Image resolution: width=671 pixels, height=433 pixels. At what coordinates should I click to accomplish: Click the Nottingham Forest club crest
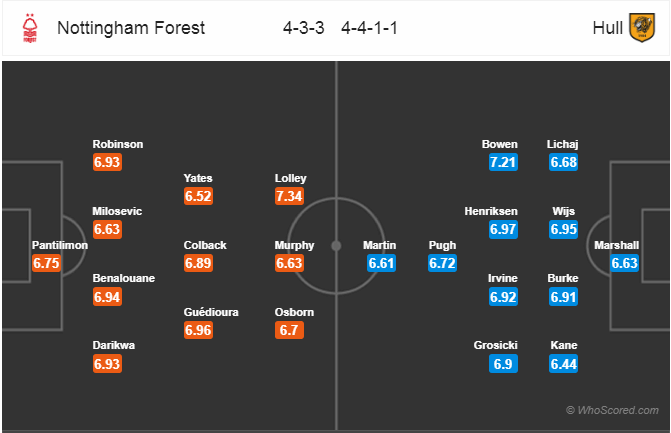pos(30,28)
